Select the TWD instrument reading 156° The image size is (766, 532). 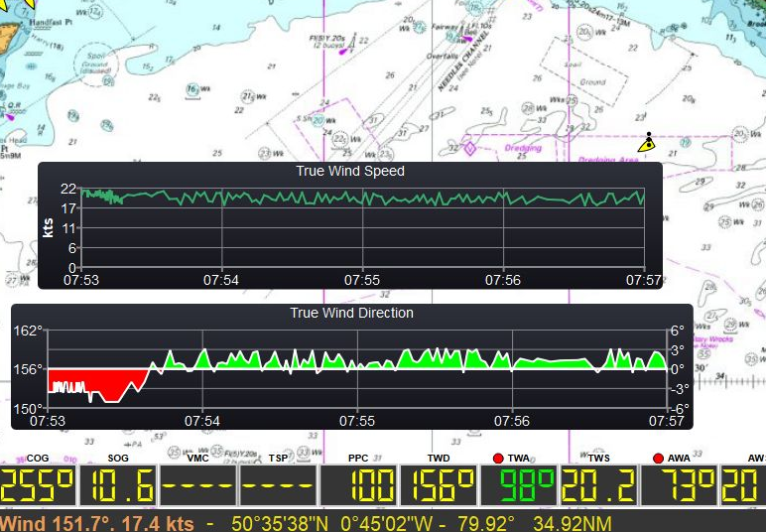coord(439,486)
